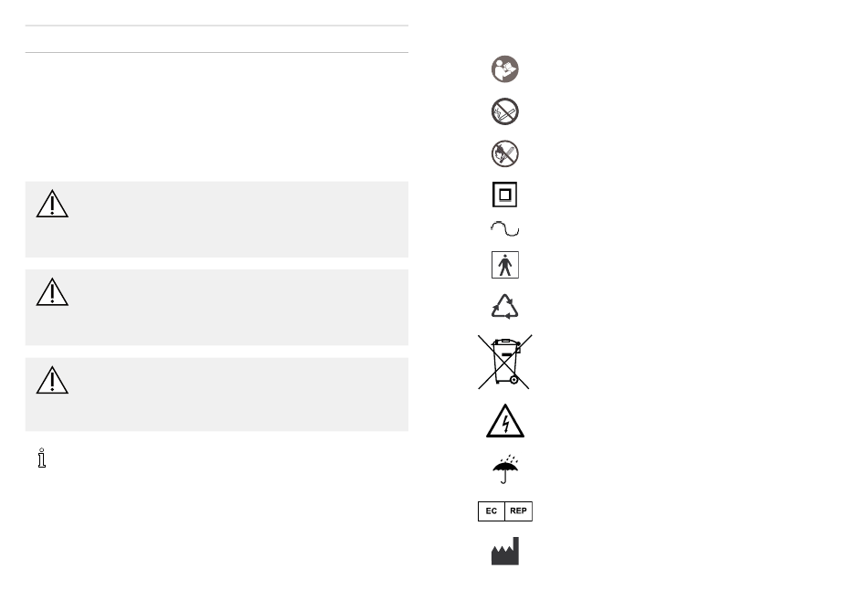Click the alternating current sine wave symbol
Viewport: 868px width, 600px height.
(505, 228)
